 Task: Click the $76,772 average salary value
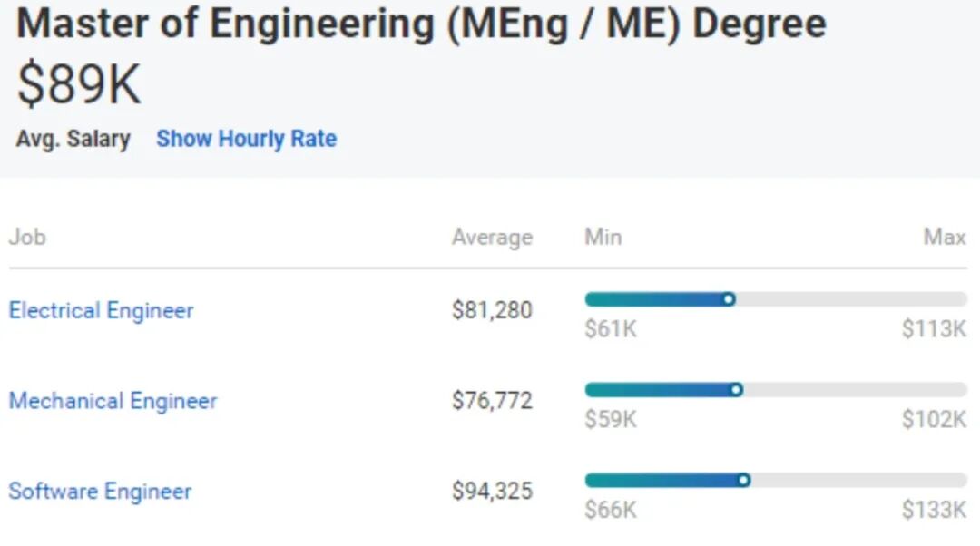(x=493, y=401)
